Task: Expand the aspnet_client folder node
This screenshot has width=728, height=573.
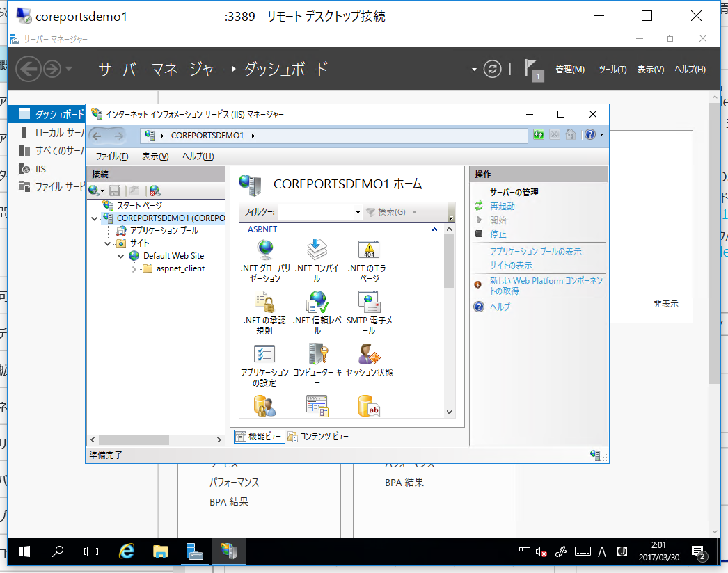Action: click(134, 269)
